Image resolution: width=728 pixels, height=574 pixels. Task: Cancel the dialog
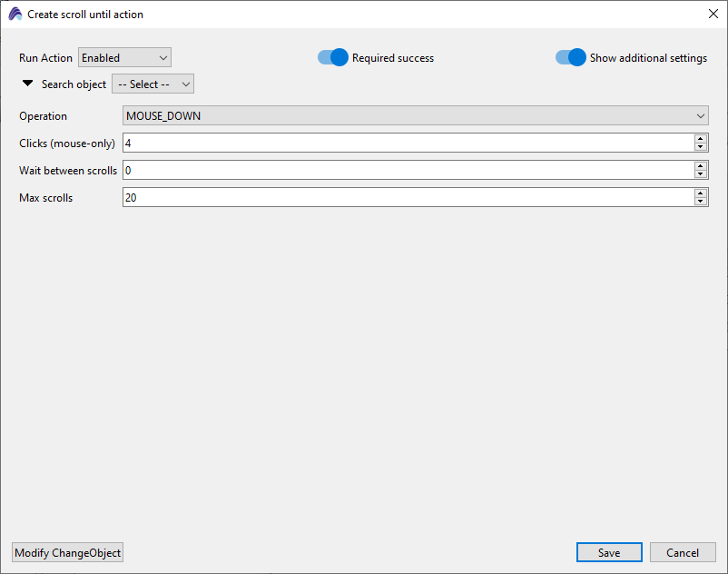[683, 553]
